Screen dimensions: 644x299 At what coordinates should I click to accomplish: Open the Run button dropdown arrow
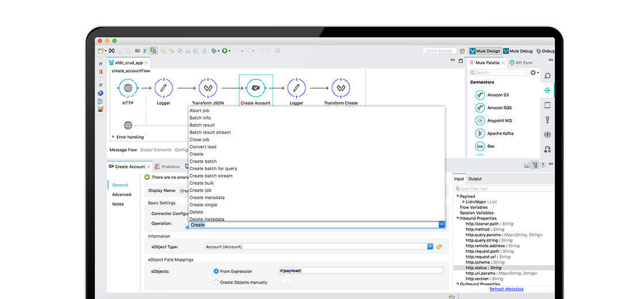(x=229, y=51)
